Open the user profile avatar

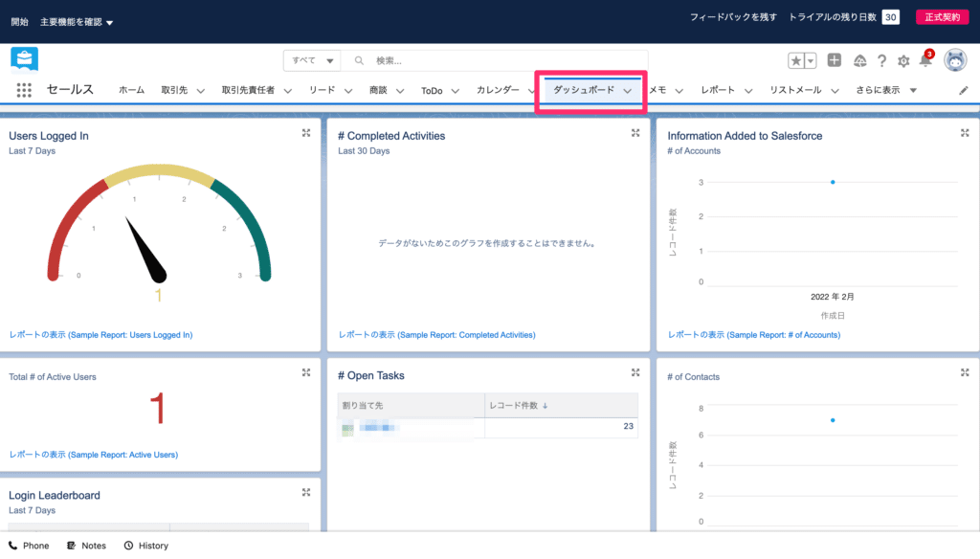[x=955, y=60]
